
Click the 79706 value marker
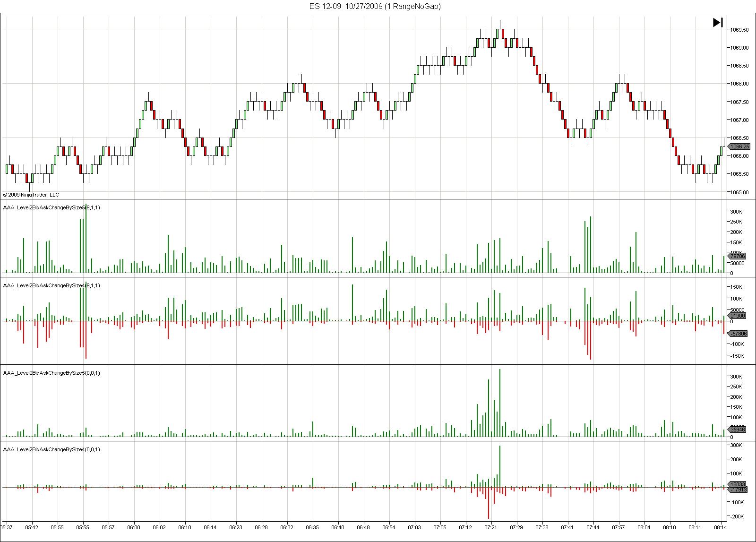tap(737, 256)
